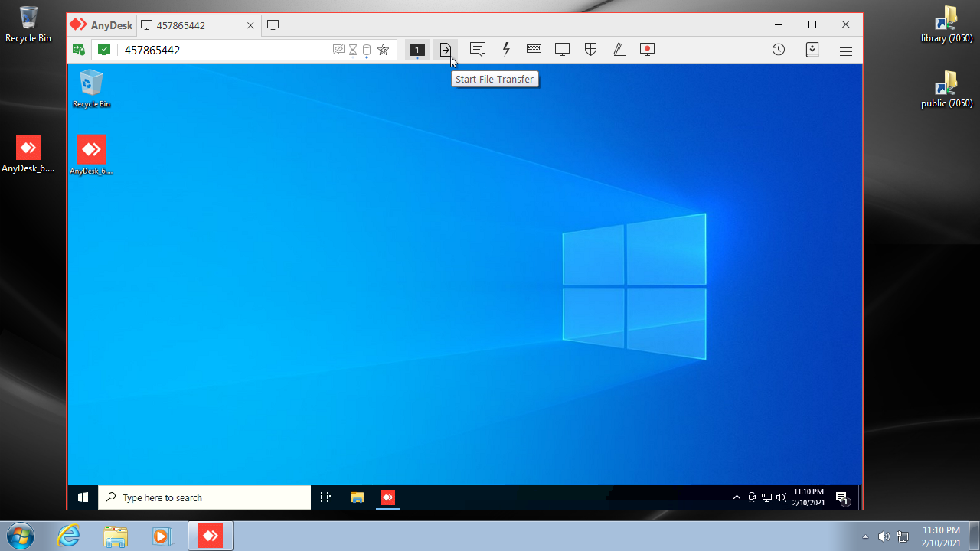
Task: Activate the whiteboard pen icon
Action: point(619,50)
